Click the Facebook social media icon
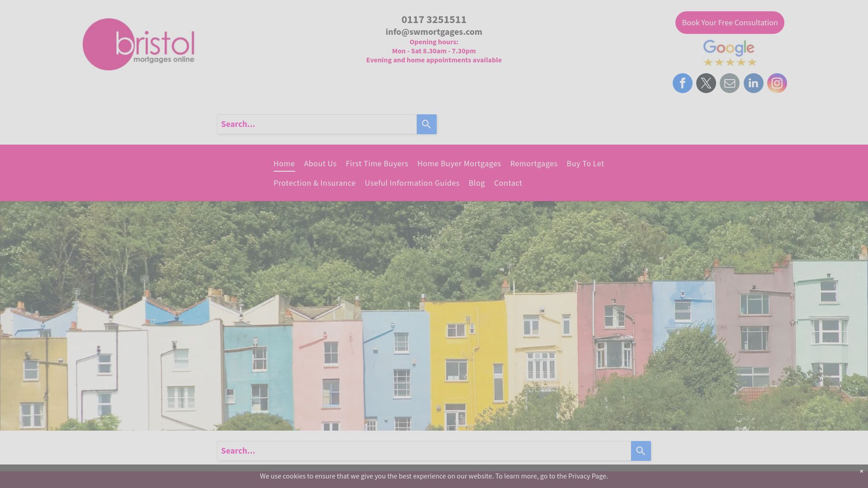This screenshot has width=868, height=488. coord(683,83)
